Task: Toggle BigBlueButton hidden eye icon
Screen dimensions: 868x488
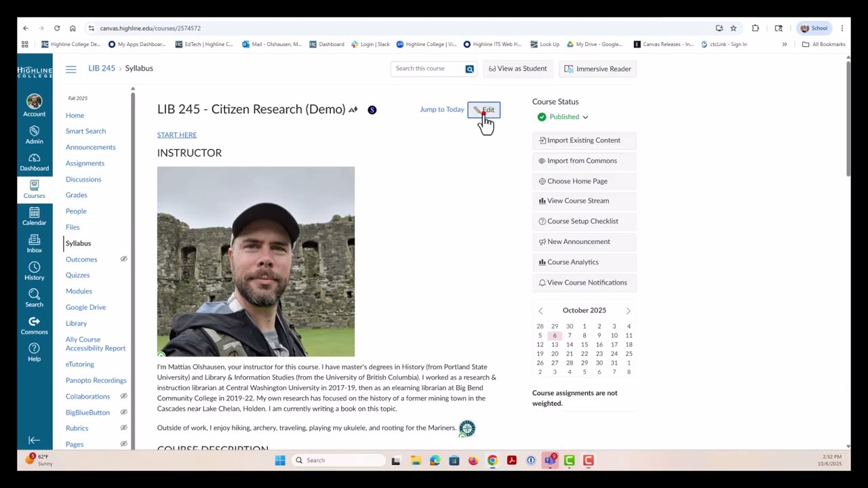Action: (123, 412)
